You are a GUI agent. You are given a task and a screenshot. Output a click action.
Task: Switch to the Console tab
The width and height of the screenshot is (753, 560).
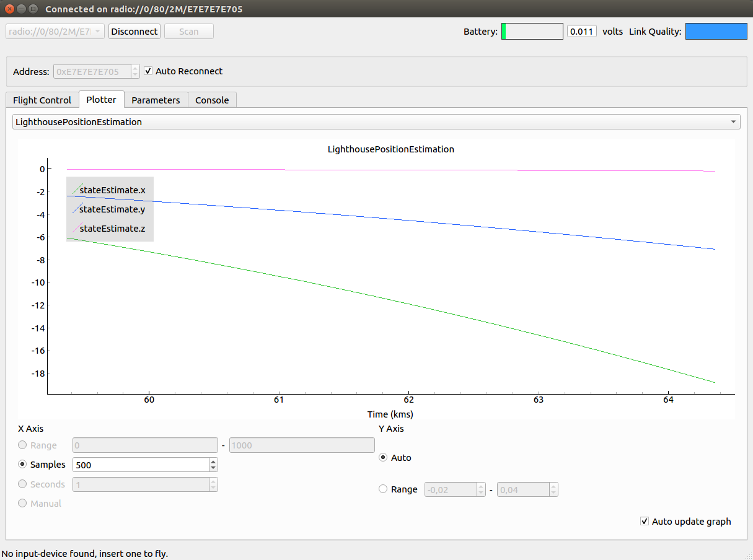[212, 100]
